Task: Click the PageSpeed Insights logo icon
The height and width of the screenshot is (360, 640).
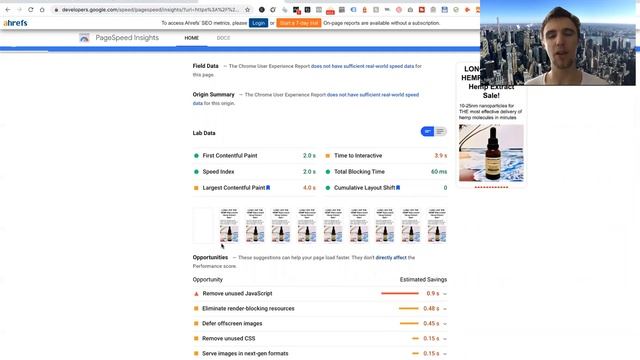Action: (84, 38)
